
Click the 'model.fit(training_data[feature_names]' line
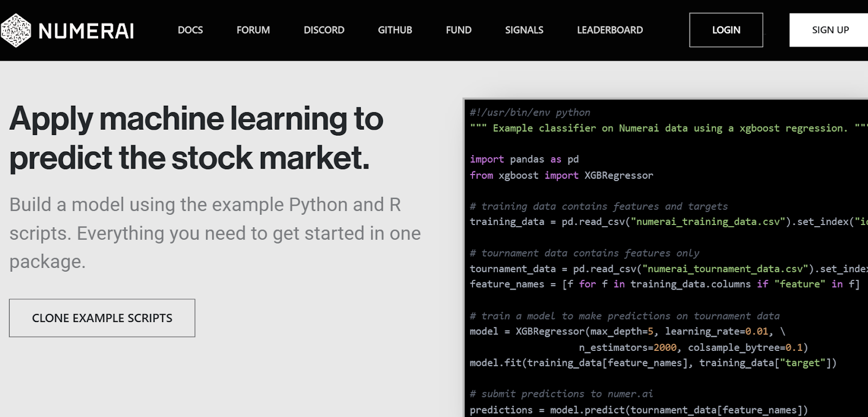tap(653, 363)
